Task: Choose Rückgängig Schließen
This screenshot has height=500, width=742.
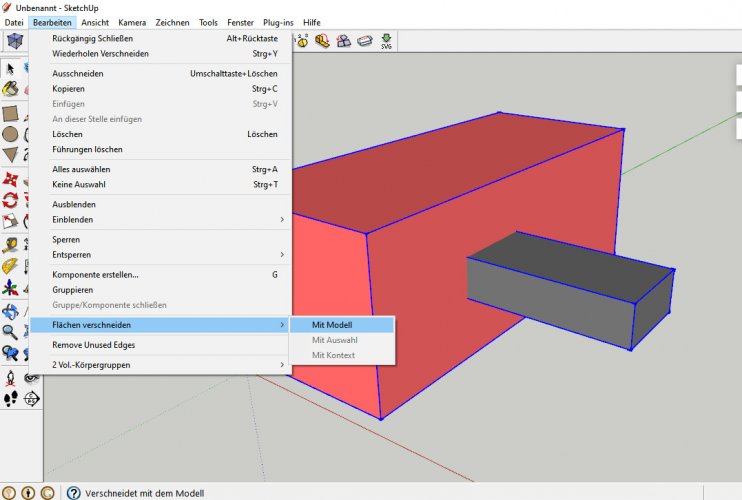Action: tap(160, 38)
